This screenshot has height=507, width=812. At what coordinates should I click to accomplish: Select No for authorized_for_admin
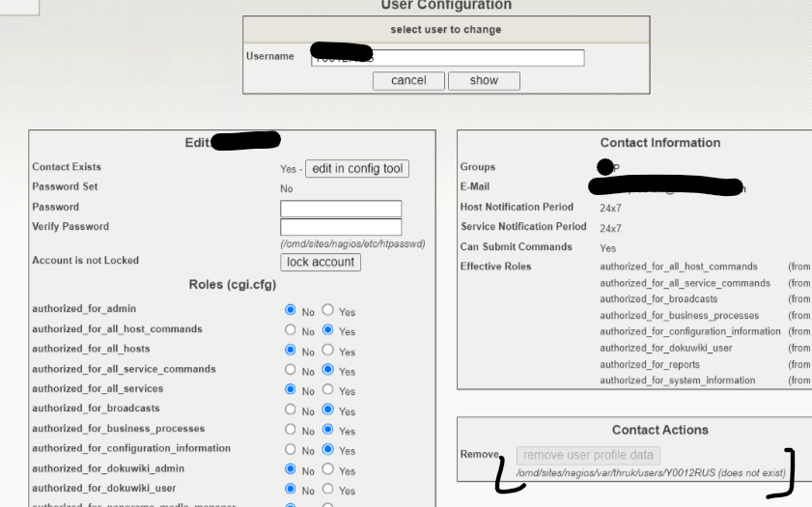(291, 311)
